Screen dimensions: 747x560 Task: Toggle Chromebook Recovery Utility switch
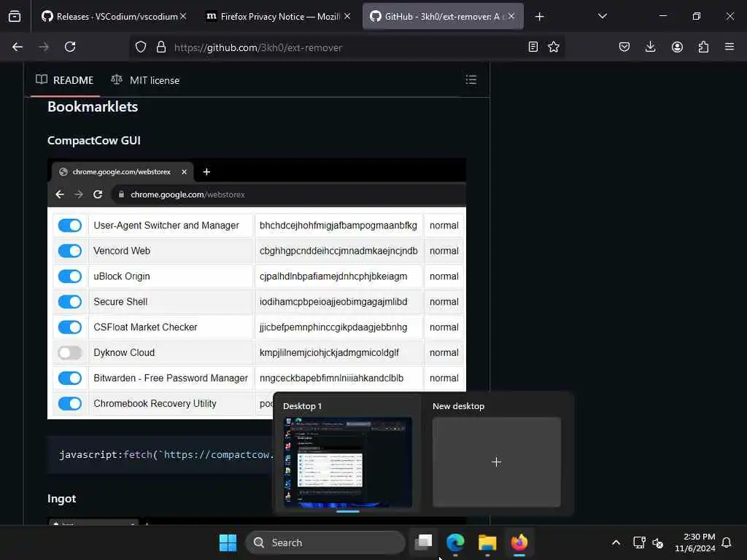point(70,403)
